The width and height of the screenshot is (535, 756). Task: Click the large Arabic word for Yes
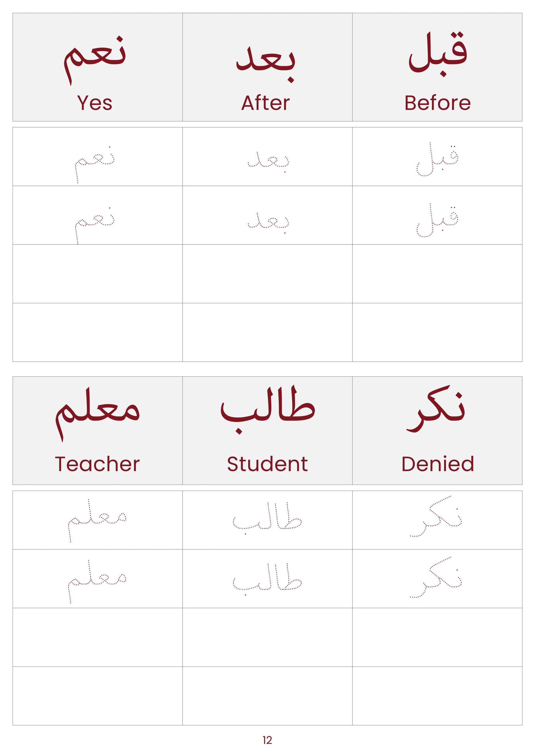95,61
